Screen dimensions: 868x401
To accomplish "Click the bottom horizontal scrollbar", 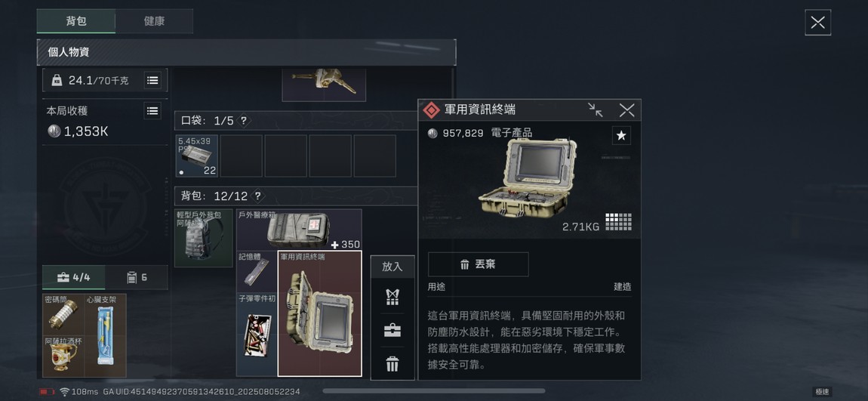I will [x=433, y=391].
